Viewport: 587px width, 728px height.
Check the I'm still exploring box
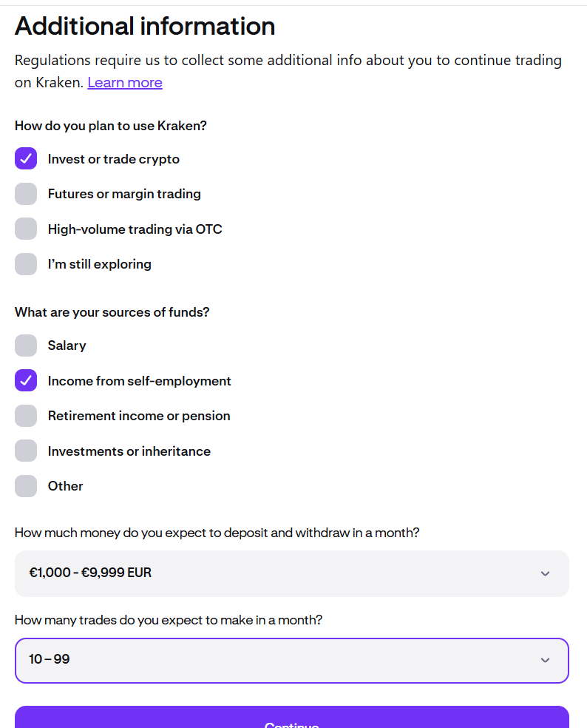26,264
